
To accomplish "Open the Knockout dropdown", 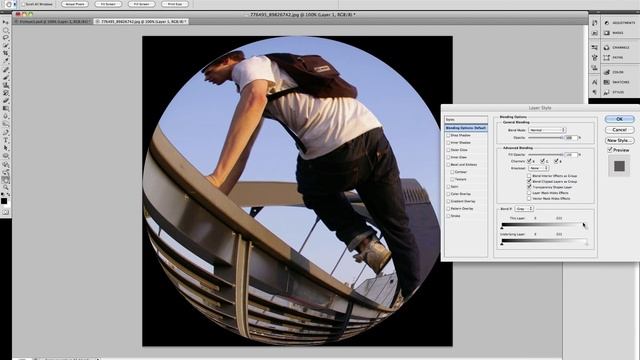I will pyautogui.click(x=538, y=168).
